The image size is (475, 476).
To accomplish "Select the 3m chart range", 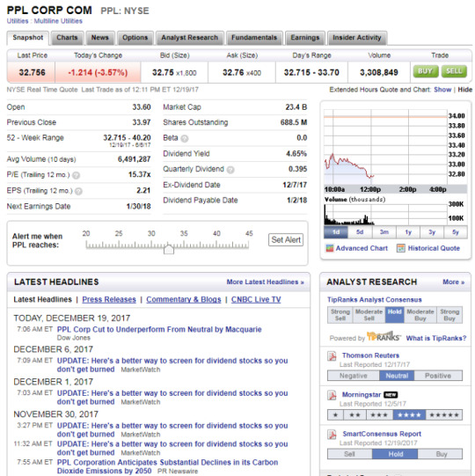I will click(384, 232).
